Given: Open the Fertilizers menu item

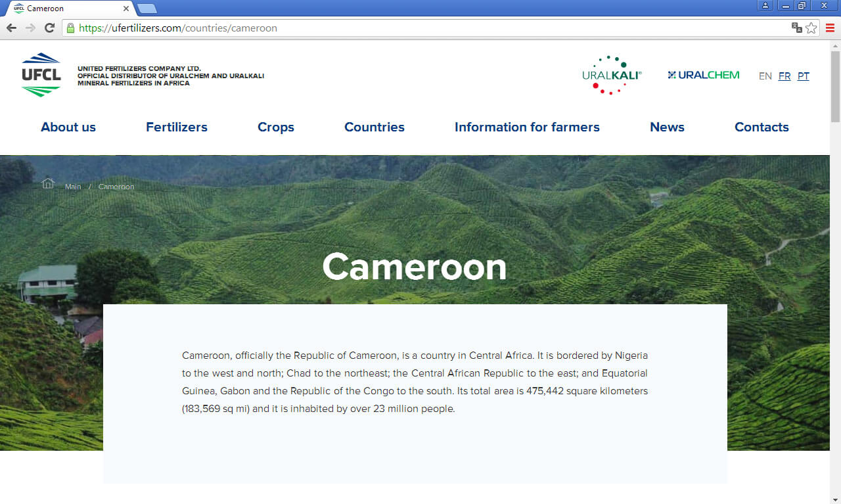Looking at the screenshot, I should [x=177, y=127].
